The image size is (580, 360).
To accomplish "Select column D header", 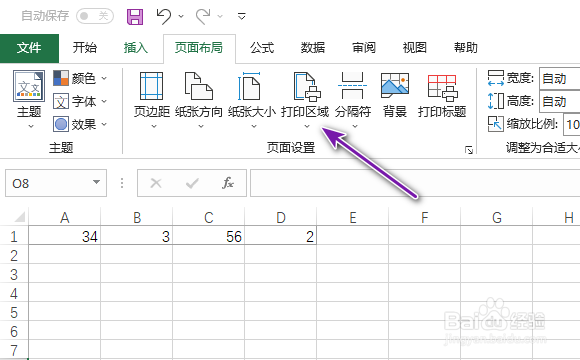I will click(281, 218).
